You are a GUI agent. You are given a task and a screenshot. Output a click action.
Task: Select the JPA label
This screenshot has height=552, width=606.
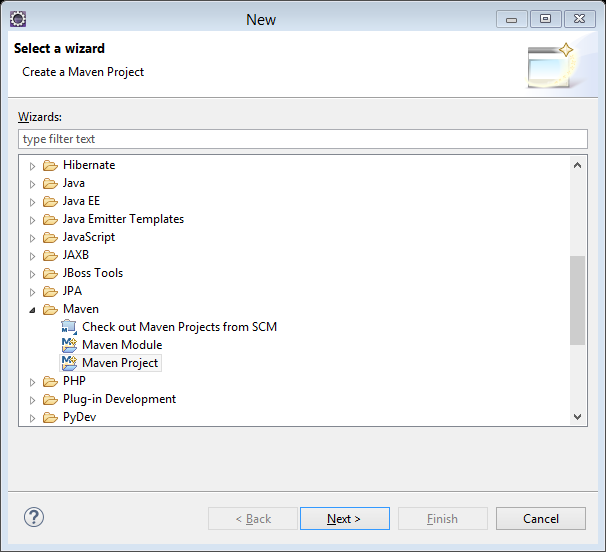point(72,291)
